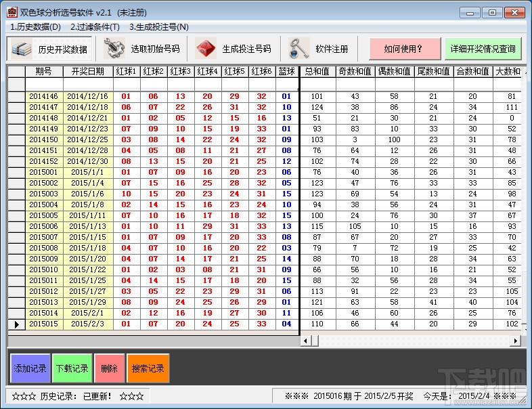Click the blue 添加记录 button
The image size is (532, 409).
[30, 368]
